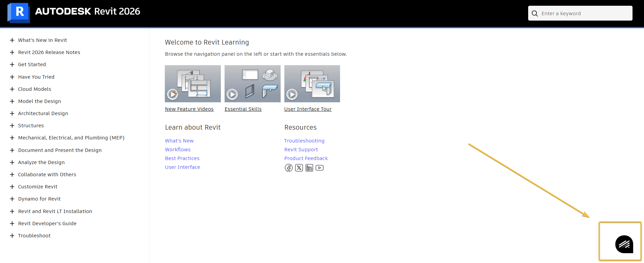Click the Essential Skills link
This screenshot has height=263, width=644.
pos(243,109)
